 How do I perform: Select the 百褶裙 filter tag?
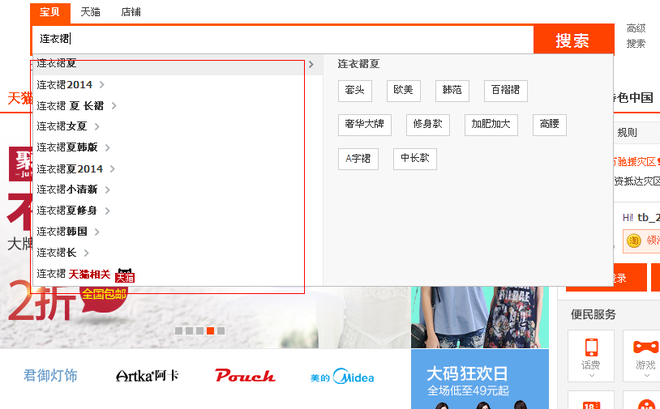(x=505, y=91)
